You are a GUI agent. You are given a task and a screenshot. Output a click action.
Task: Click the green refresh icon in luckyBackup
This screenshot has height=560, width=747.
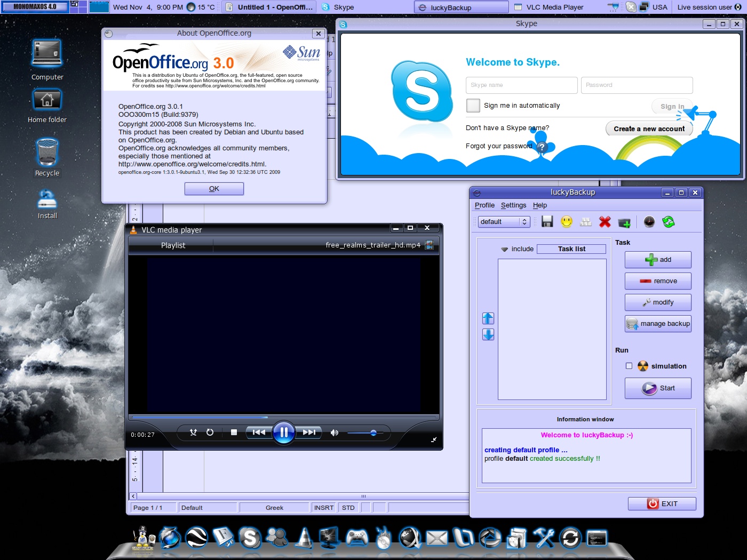pyautogui.click(x=669, y=222)
